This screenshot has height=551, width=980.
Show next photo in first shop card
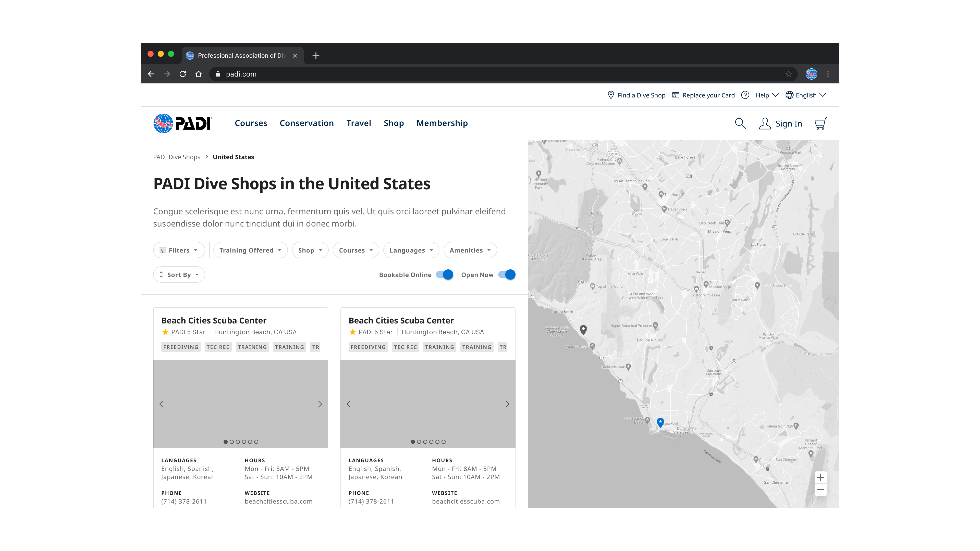320,404
